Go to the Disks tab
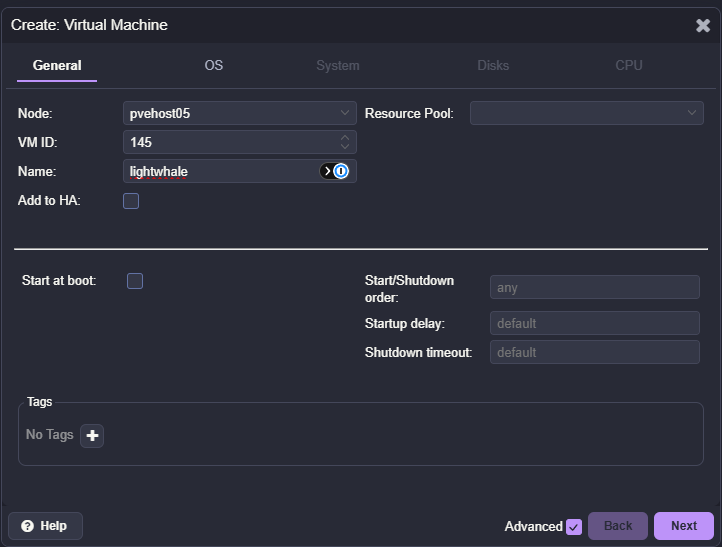722x547 pixels. [x=493, y=65]
